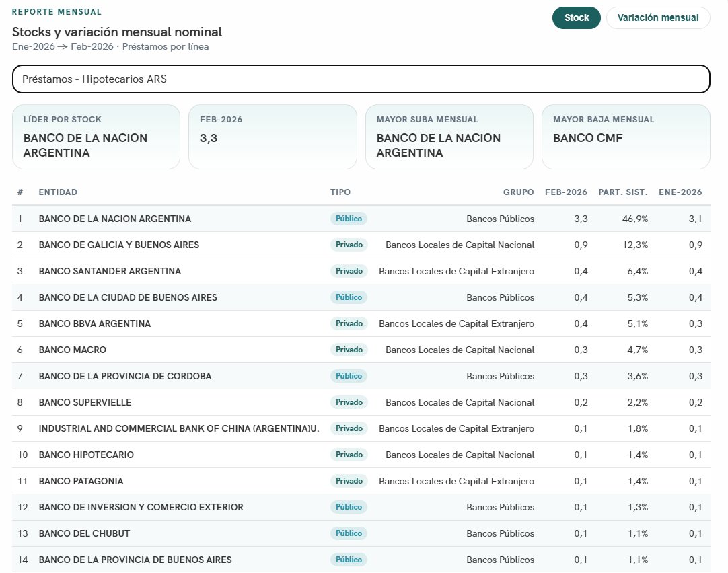Image resolution: width=728 pixels, height=573 pixels.
Task: Click Privado badge in Banco Hipotecario row
Action: coord(349,454)
